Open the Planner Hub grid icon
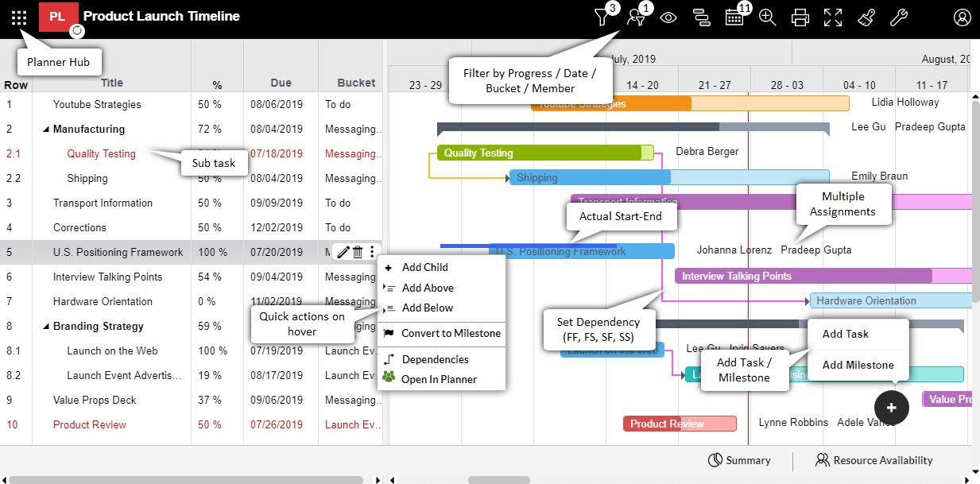Viewport: 980px width, 484px height. coord(19,17)
